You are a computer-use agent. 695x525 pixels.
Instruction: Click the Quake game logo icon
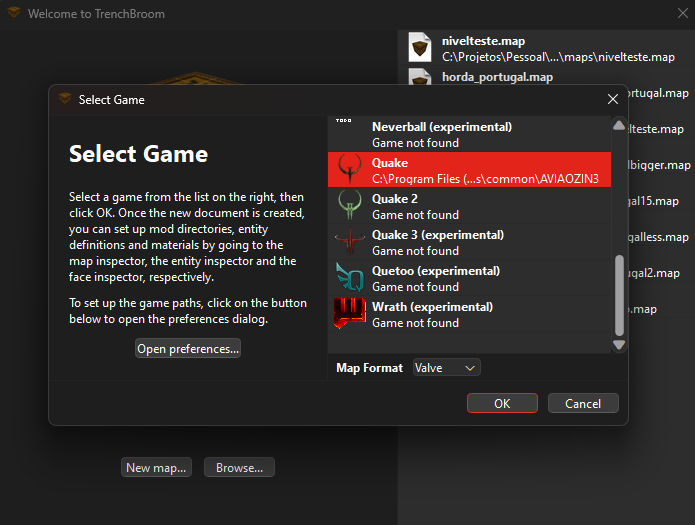pyautogui.click(x=350, y=170)
